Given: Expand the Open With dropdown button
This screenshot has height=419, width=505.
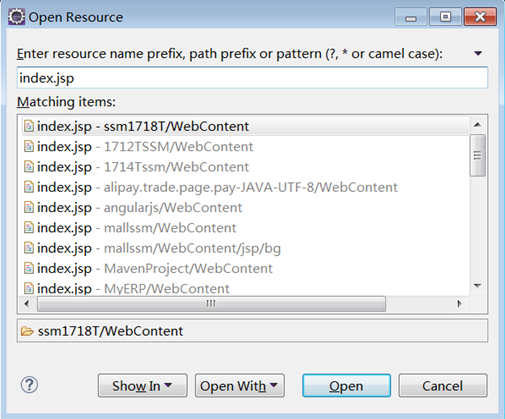Looking at the screenshot, I should click(240, 386).
